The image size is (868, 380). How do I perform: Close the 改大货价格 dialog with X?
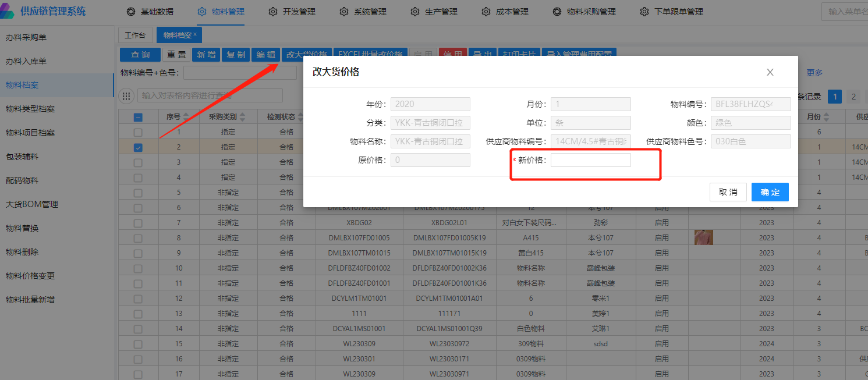(x=770, y=72)
